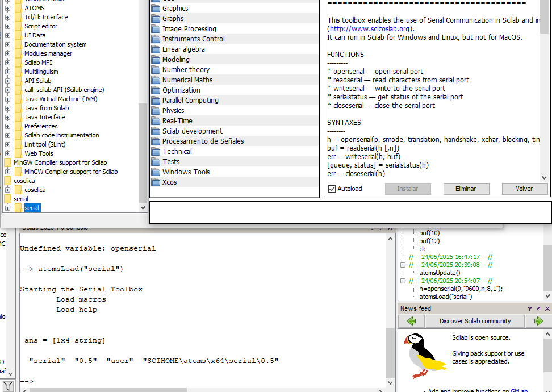Click the Procesamiento de Señales folder icon
Screen dimensions: 552x392
[x=156, y=141]
